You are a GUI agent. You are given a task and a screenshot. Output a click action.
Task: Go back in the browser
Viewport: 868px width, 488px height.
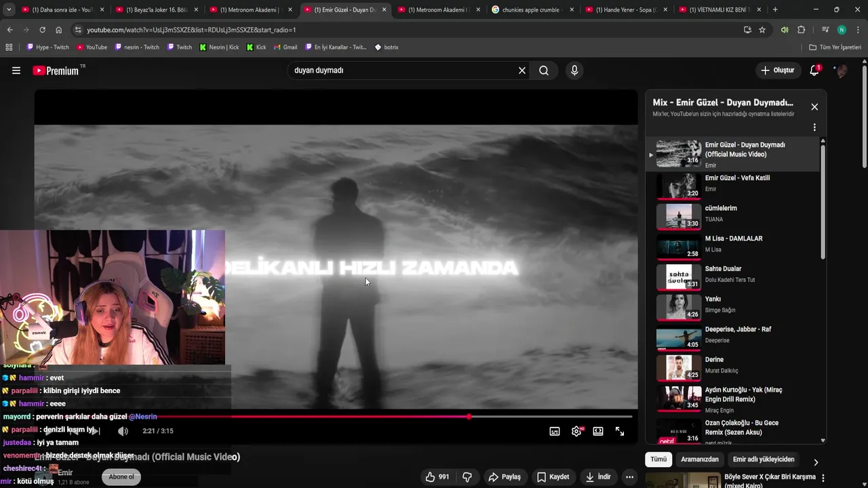point(9,30)
